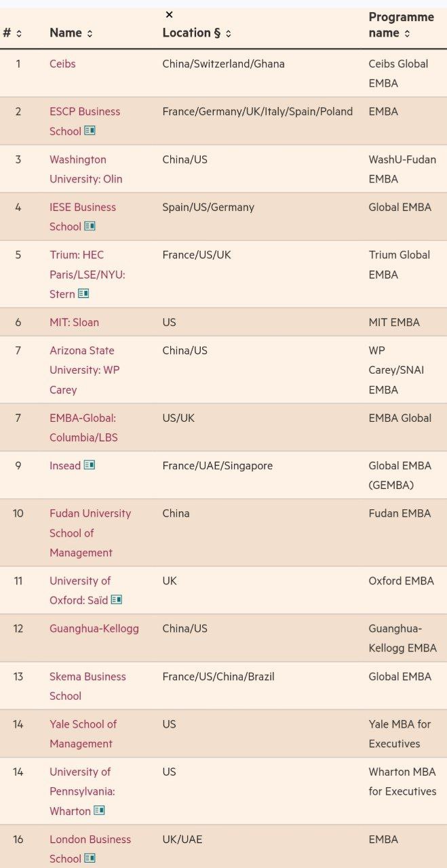This screenshot has width=447, height=868.
Task: Open MIT: Sloan school page
Action: point(74,322)
